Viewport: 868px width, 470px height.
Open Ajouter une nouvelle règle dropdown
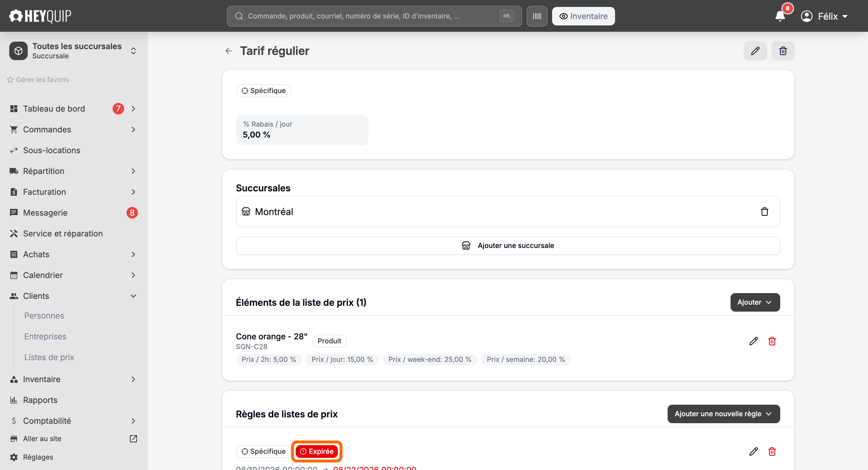click(723, 414)
